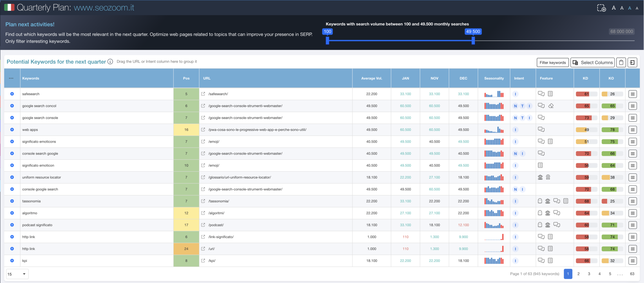Select the largest font size A

613,8
